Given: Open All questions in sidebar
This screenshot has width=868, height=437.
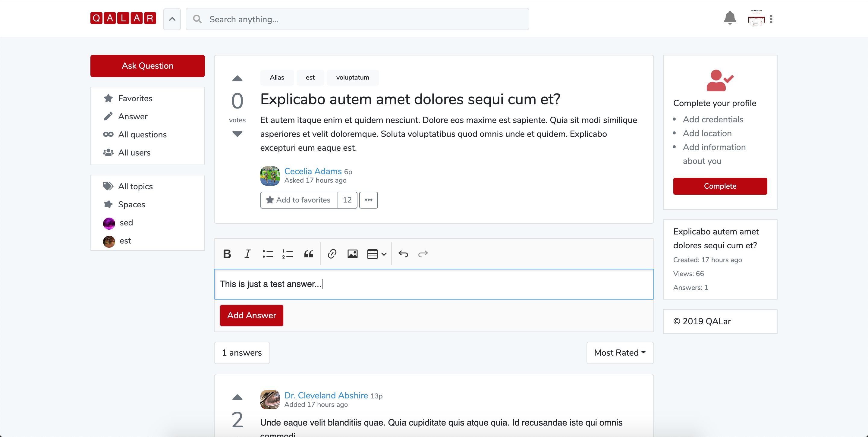Looking at the screenshot, I should (142, 134).
